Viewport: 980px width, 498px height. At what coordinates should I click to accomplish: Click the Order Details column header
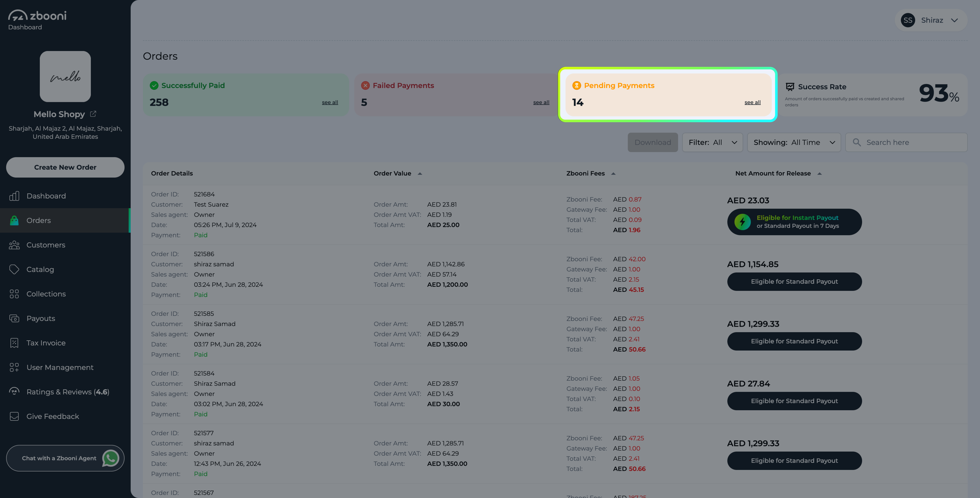[x=172, y=173]
